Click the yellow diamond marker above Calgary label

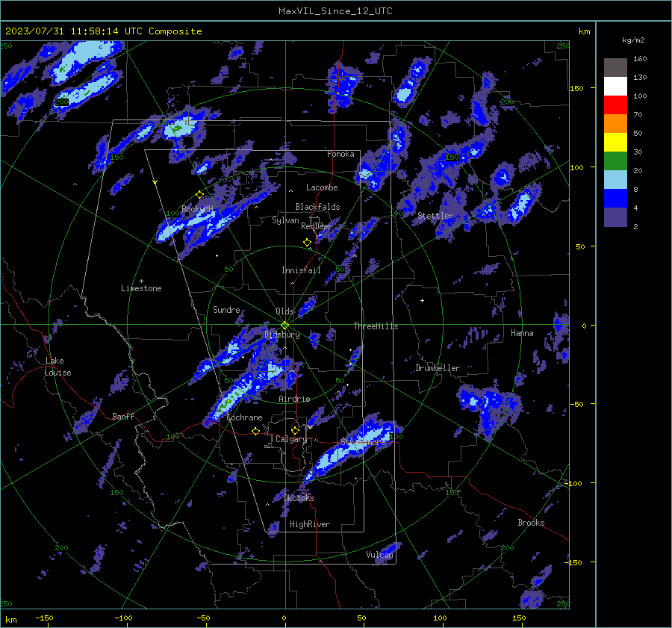click(x=295, y=430)
